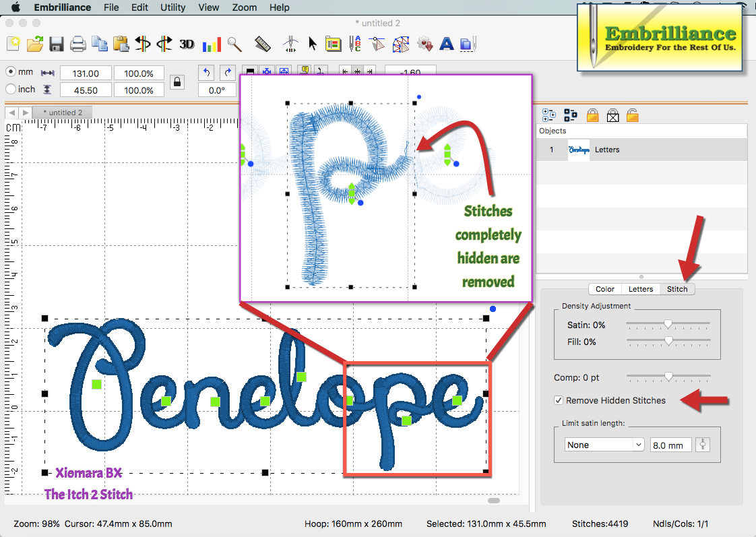Click the triangle with node line icon
The height and width of the screenshot is (537, 756).
click(377, 44)
